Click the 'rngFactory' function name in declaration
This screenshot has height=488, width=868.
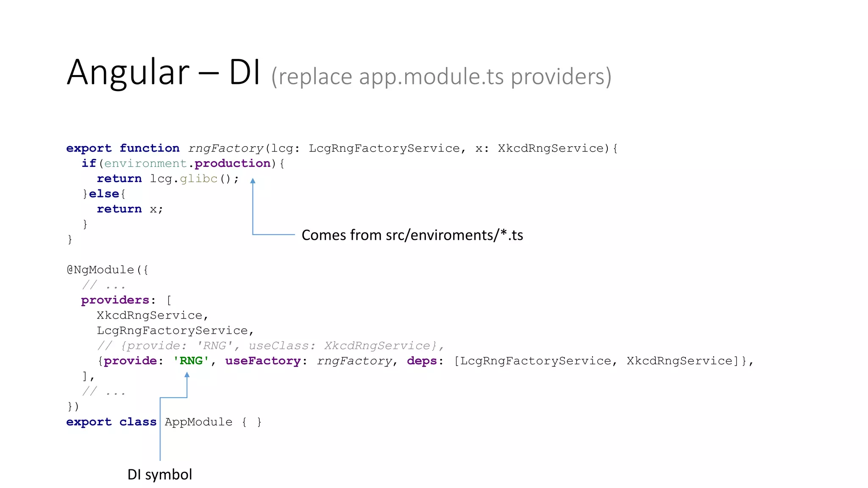(225, 148)
